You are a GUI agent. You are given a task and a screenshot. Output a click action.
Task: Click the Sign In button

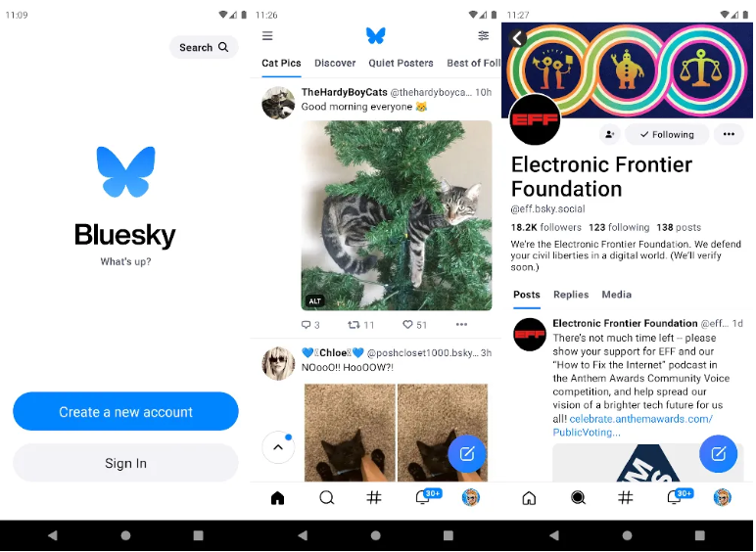tap(125, 463)
